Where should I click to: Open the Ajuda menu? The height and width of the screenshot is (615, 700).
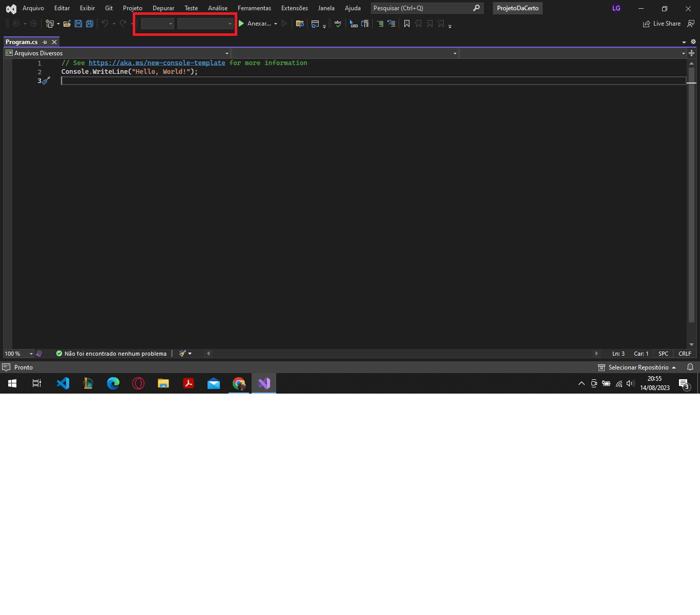353,8
